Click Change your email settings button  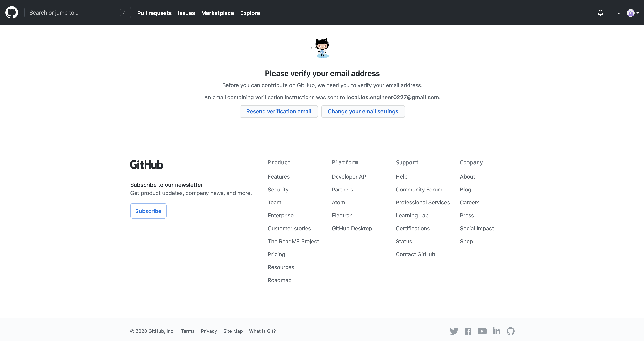[363, 111]
